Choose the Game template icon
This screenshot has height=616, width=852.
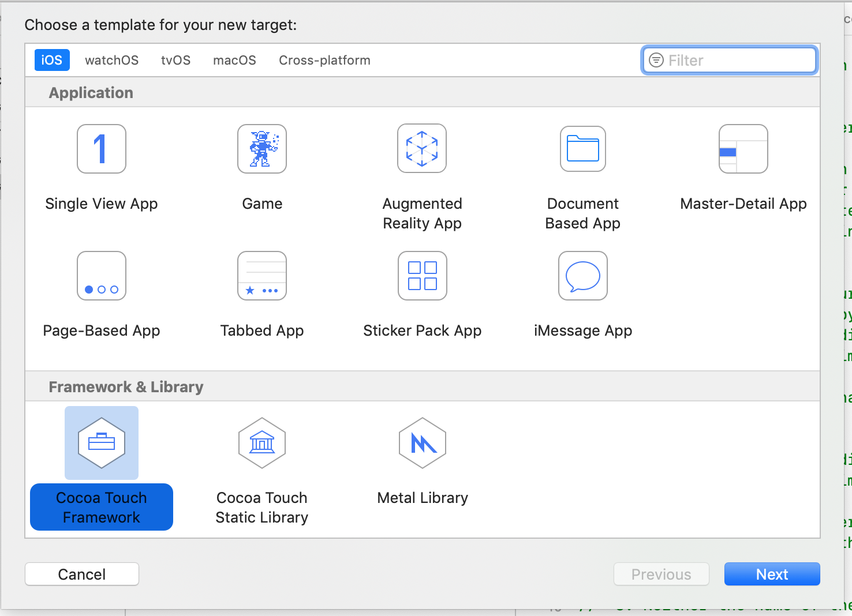262,149
